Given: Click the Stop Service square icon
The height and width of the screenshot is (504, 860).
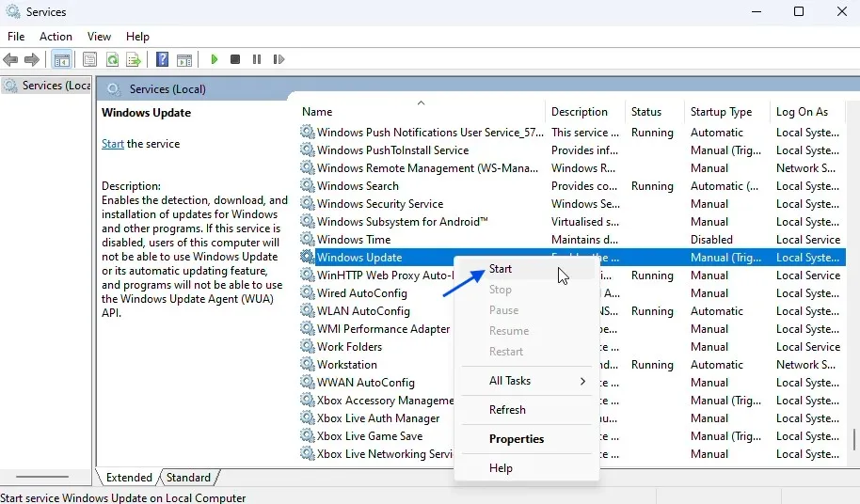Looking at the screenshot, I should [x=235, y=59].
